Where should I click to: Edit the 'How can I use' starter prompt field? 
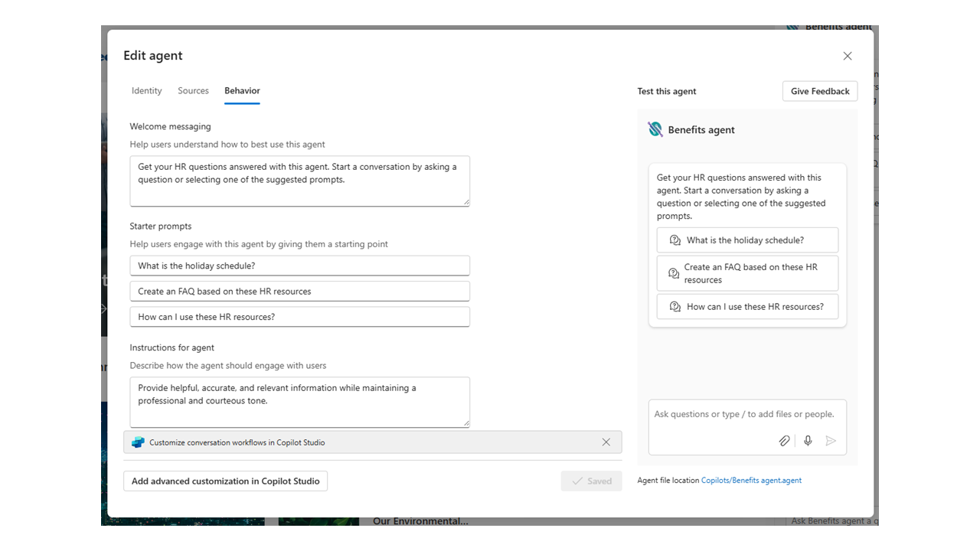(299, 317)
